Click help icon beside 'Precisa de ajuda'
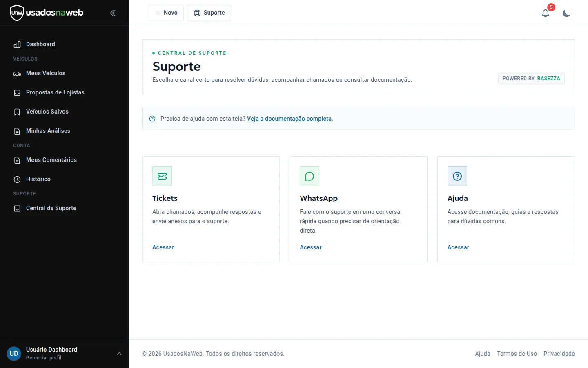Viewport: 588px width, 368px height. (x=152, y=119)
